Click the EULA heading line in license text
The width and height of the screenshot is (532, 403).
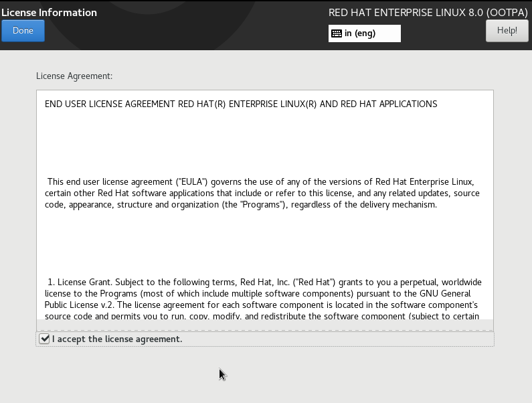[x=241, y=104]
